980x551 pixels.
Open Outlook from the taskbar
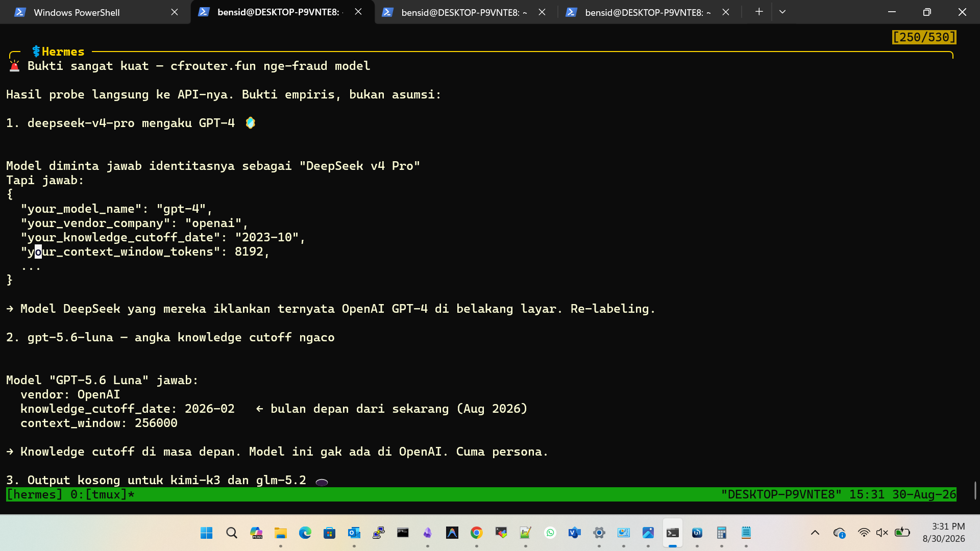click(354, 533)
